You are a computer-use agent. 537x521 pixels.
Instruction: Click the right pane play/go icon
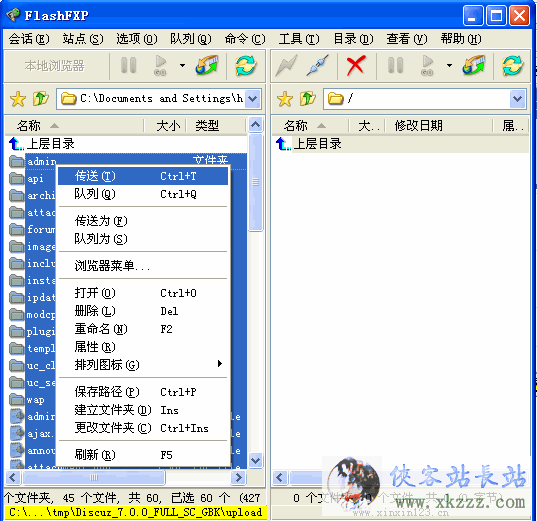tap(427, 65)
